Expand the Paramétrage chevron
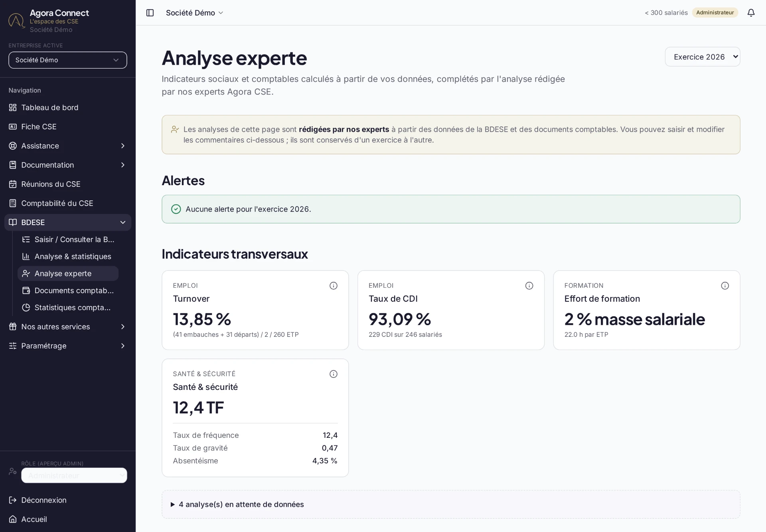Screen dimensions: 766x532 coord(123,346)
